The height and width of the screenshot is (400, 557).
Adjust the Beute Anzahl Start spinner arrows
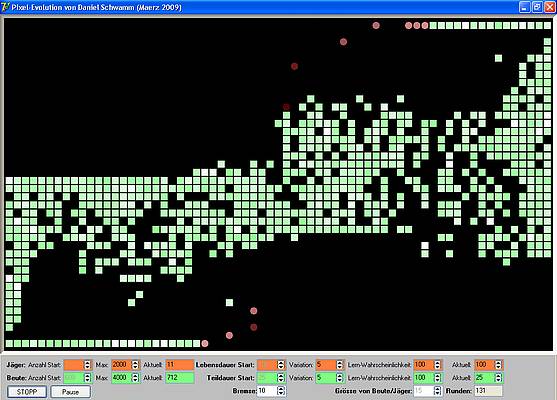click(x=87, y=378)
